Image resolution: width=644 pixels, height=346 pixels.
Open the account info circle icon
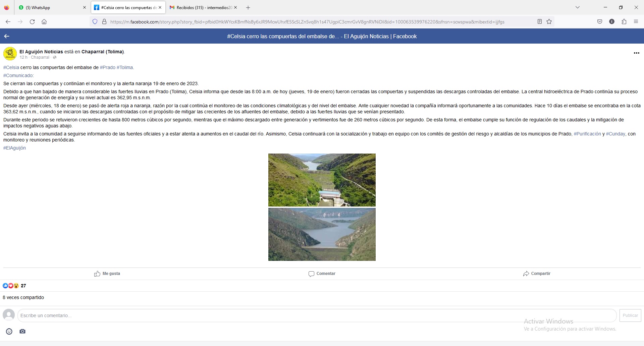tap(612, 22)
